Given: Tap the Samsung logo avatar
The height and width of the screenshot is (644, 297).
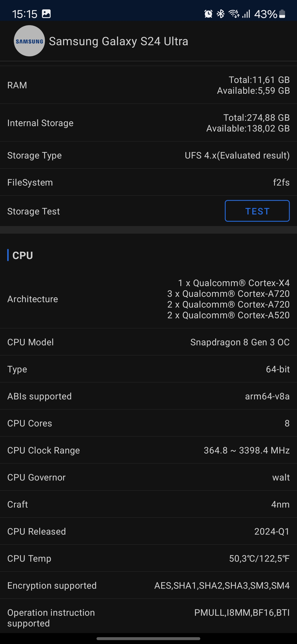Looking at the screenshot, I should (29, 41).
